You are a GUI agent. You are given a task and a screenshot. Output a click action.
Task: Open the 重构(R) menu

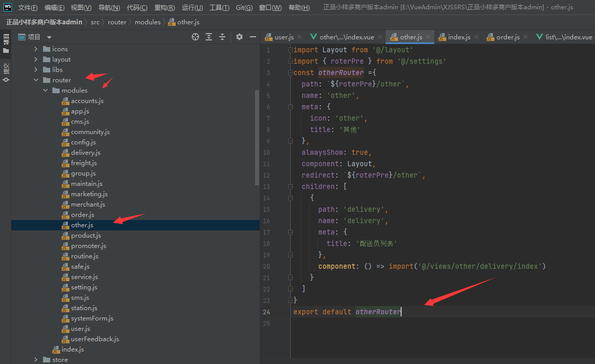[165, 8]
